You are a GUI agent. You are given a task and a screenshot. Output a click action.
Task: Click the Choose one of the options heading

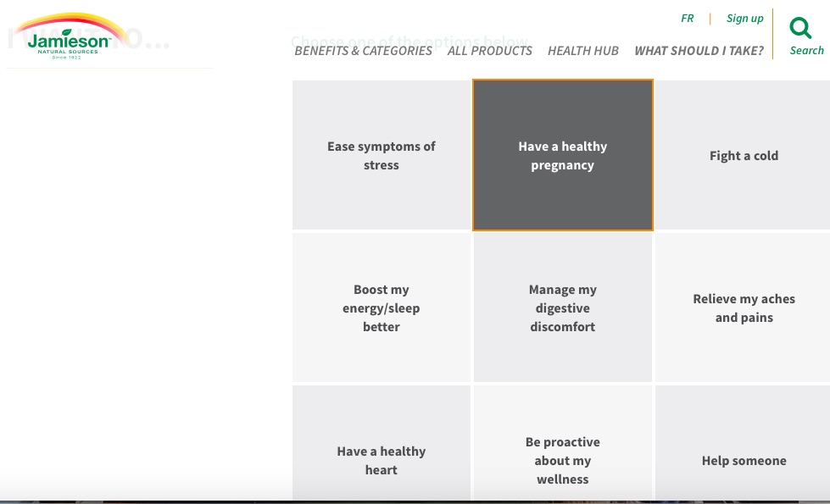click(x=409, y=42)
